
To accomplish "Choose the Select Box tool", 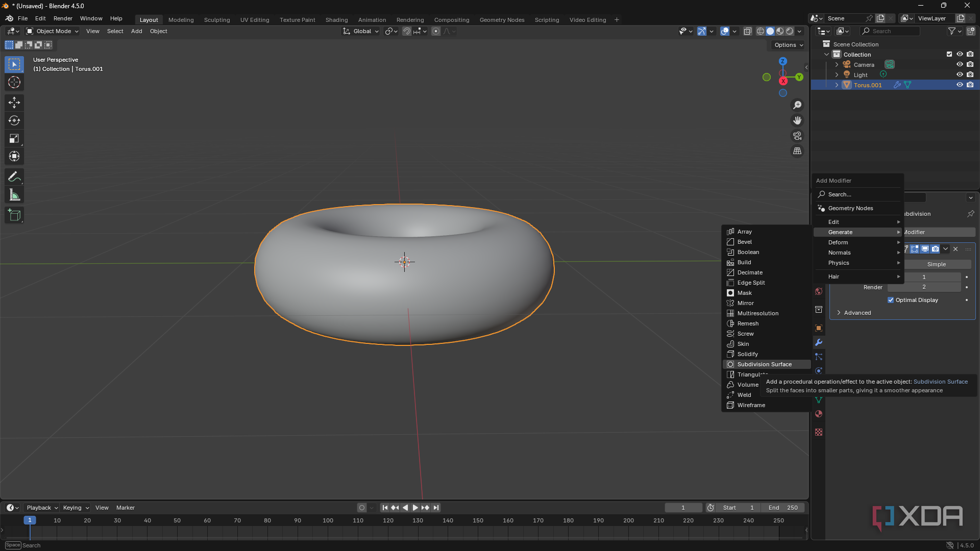I will coord(14,64).
